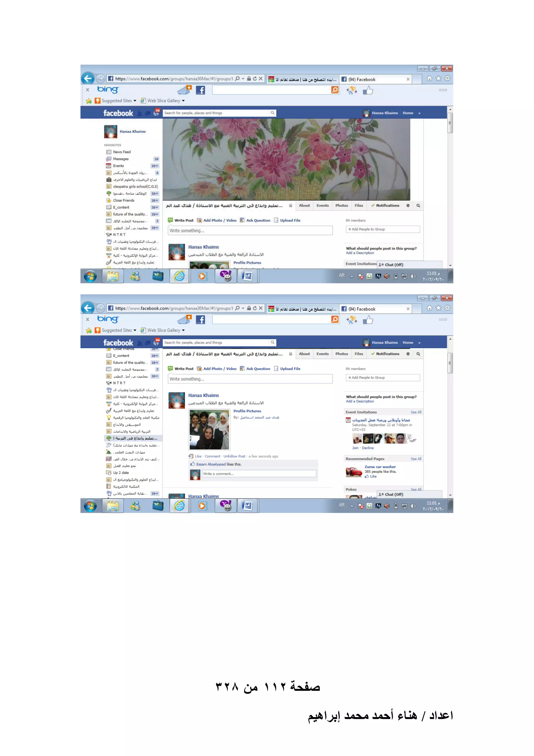Image resolution: width=534 pixels, height=756 pixels.
Task: Click the Write a comment field
Action: pos(259,473)
